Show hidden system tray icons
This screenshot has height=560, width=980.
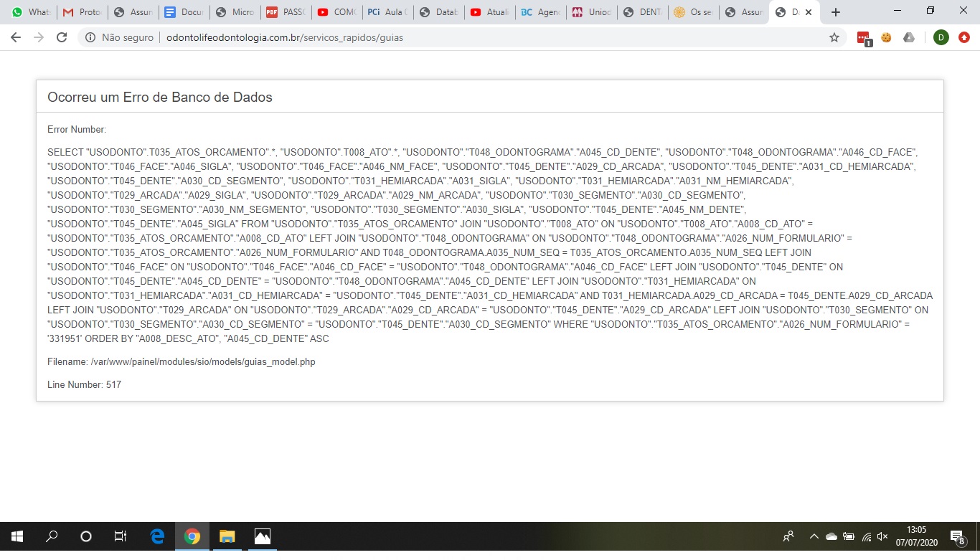click(x=814, y=536)
